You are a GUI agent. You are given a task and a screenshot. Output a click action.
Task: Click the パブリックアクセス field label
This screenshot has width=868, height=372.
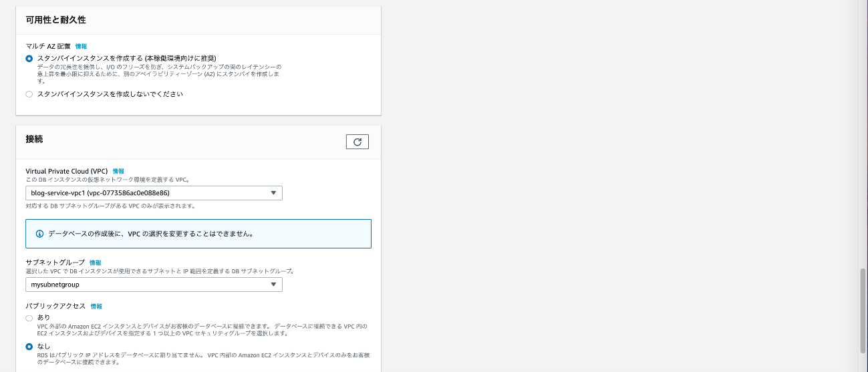coord(55,307)
